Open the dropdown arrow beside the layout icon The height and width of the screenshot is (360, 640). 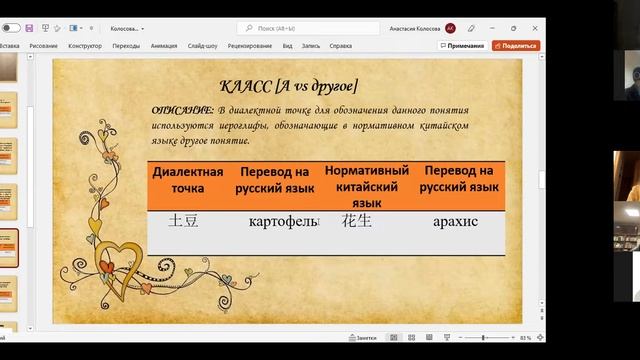coord(81,28)
